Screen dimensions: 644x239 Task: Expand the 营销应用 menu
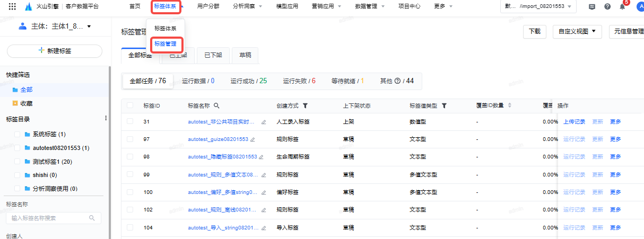pyautogui.click(x=326, y=6)
